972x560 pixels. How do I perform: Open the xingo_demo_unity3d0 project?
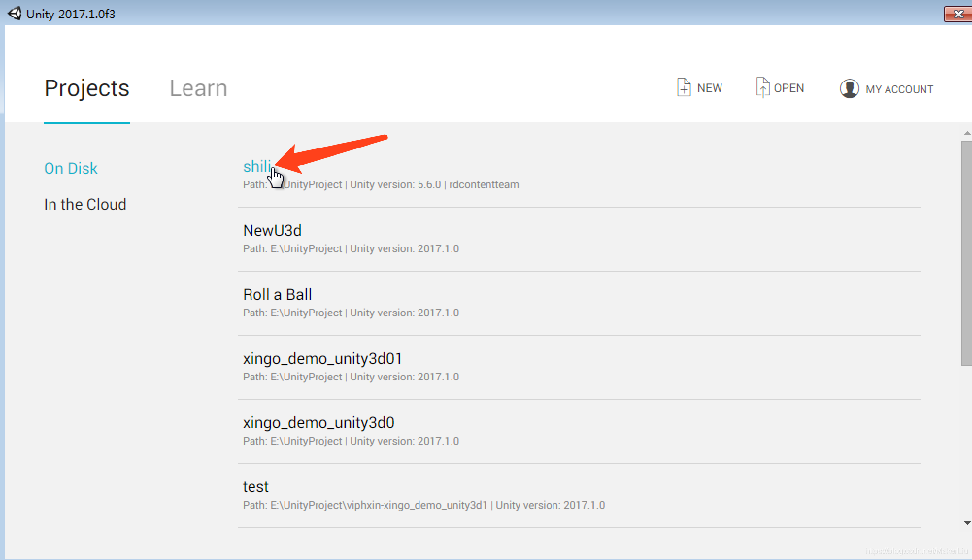(x=318, y=422)
